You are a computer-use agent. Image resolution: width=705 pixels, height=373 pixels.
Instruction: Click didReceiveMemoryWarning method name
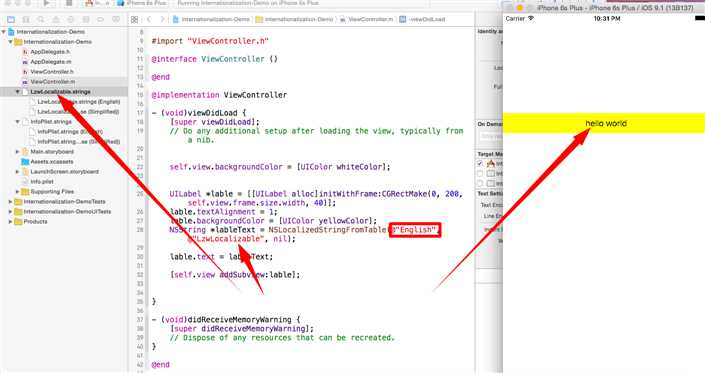pyautogui.click(x=239, y=320)
